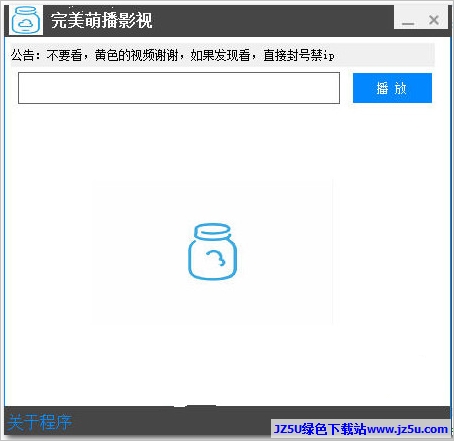Focus the video URL input field
454x441 pixels.
pyautogui.click(x=179, y=88)
